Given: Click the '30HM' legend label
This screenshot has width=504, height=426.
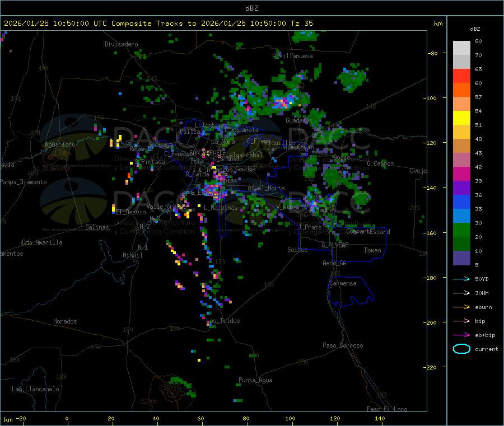Looking at the screenshot, I should tap(482, 293).
